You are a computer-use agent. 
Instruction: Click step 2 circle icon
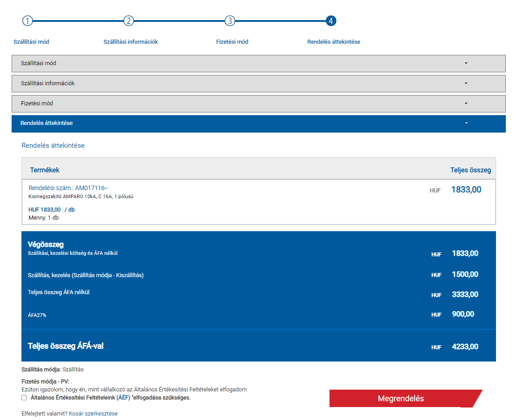point(129,21)
